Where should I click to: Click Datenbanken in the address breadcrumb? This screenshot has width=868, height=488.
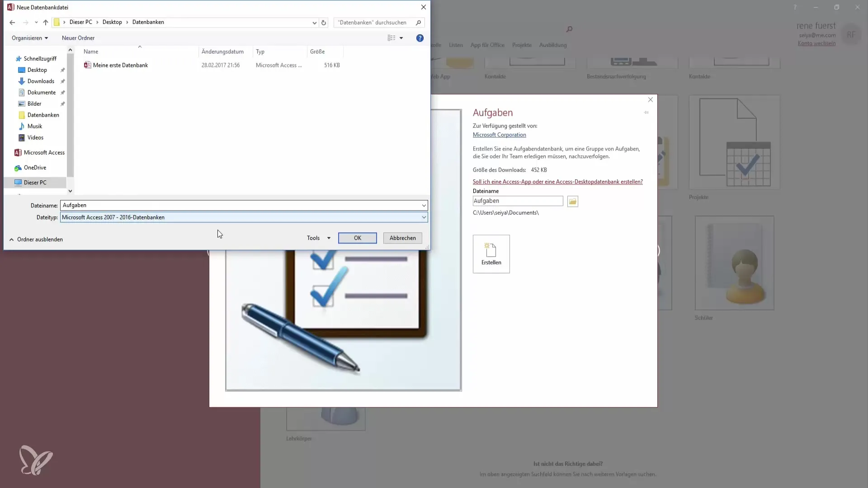point(148,22)
